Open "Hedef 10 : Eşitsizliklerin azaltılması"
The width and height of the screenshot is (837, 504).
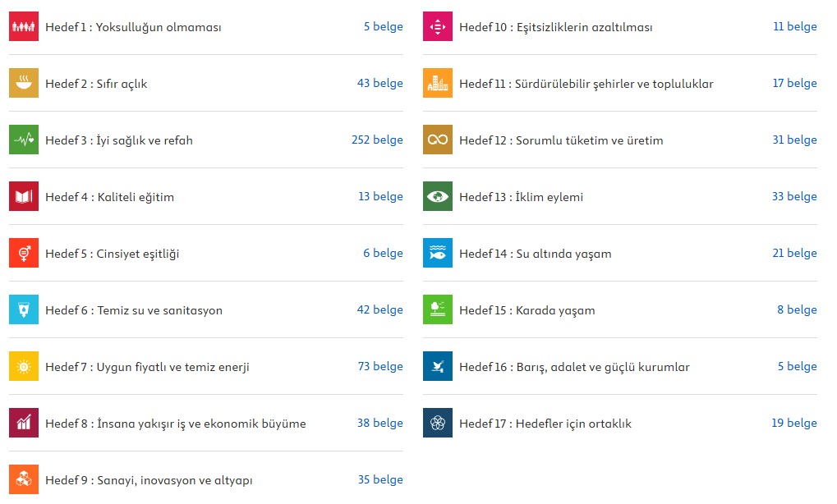click(555, 27)
